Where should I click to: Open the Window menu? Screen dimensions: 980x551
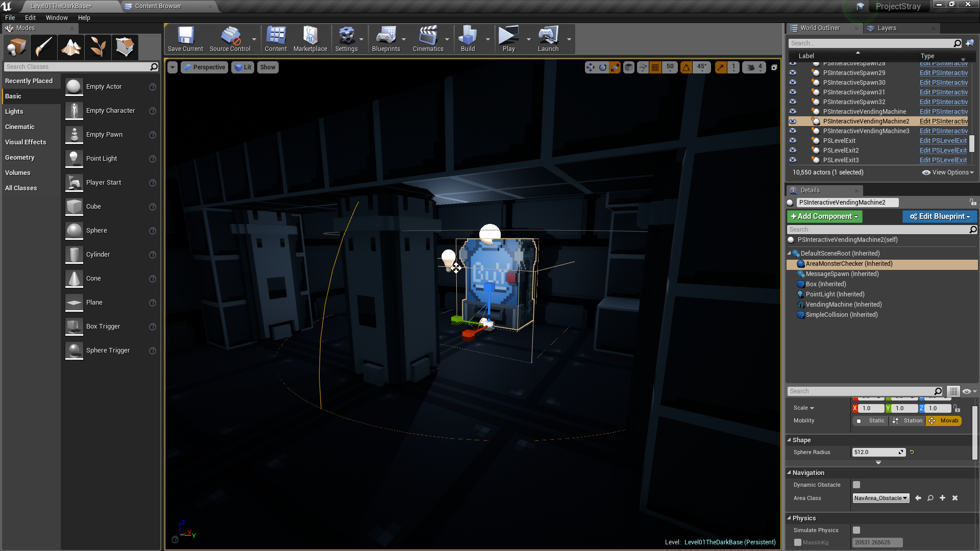(x=57, y=17)
